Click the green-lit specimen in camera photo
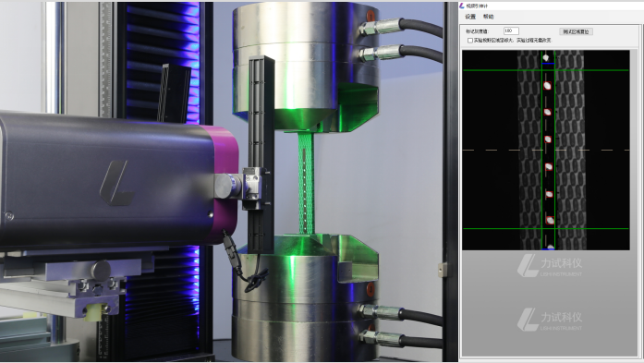The width and height of the screenshot is (644, 363). (x=305, y=183)
